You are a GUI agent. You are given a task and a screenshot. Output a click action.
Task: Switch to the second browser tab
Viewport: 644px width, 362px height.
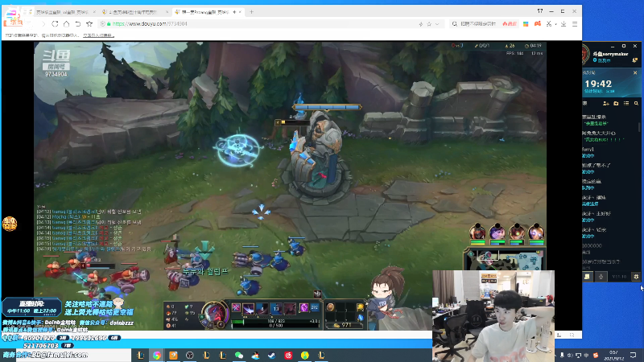(x=134, y=12)
